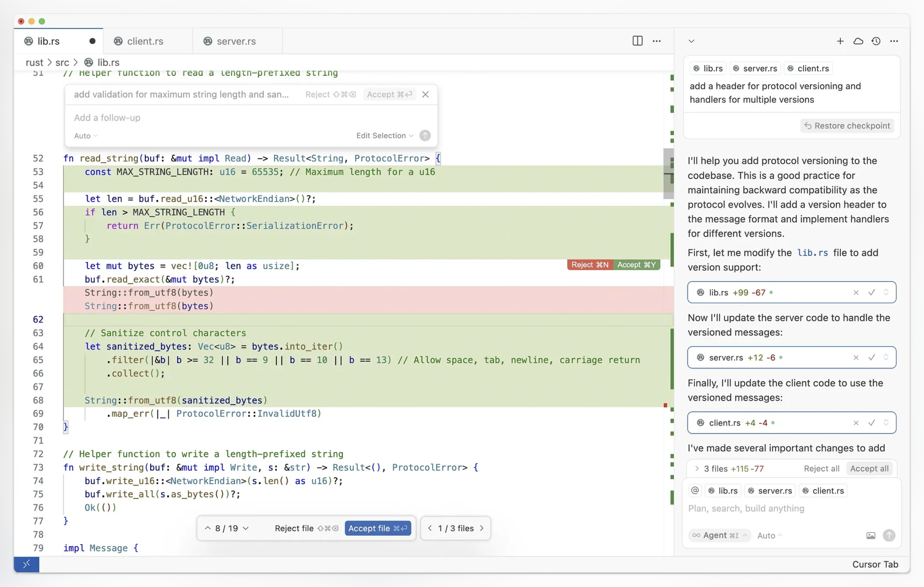Reject the lib.rs changes with X icon

click(x=856, y=292)
